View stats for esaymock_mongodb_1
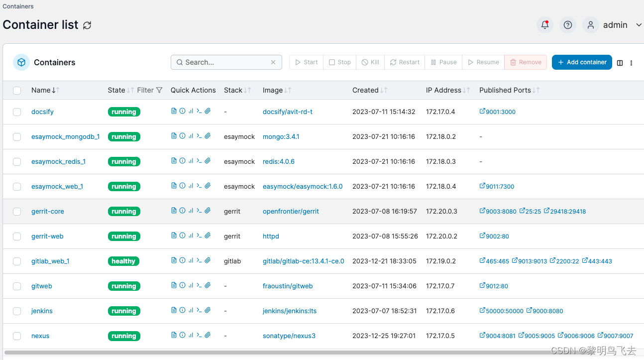The height and width of the screenshot is (360, 644). (191, 136)
